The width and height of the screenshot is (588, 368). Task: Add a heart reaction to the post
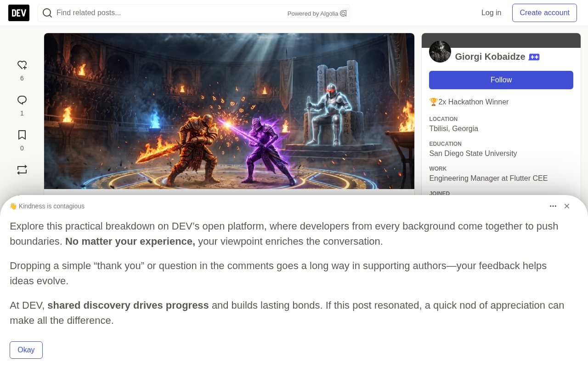click(x=22, y=65)
